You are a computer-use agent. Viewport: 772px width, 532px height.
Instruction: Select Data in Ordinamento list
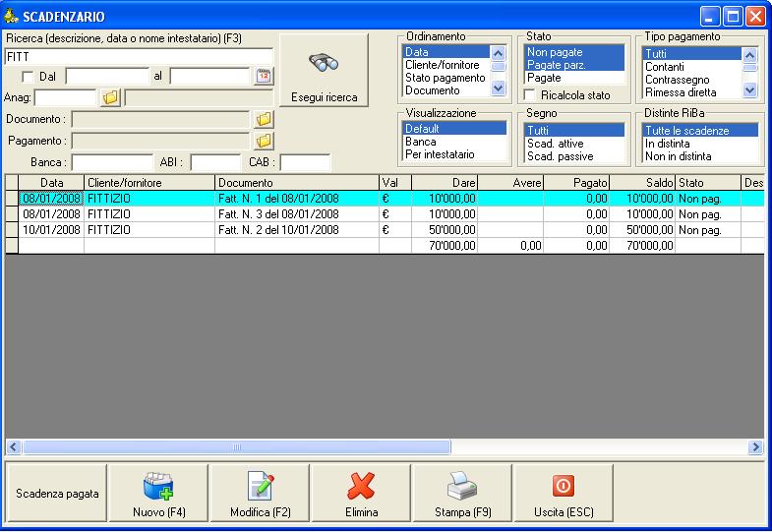[446, 52]
